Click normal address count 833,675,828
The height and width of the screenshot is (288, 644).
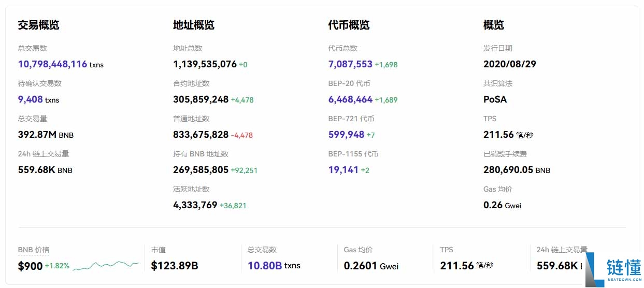pos(201,135)
